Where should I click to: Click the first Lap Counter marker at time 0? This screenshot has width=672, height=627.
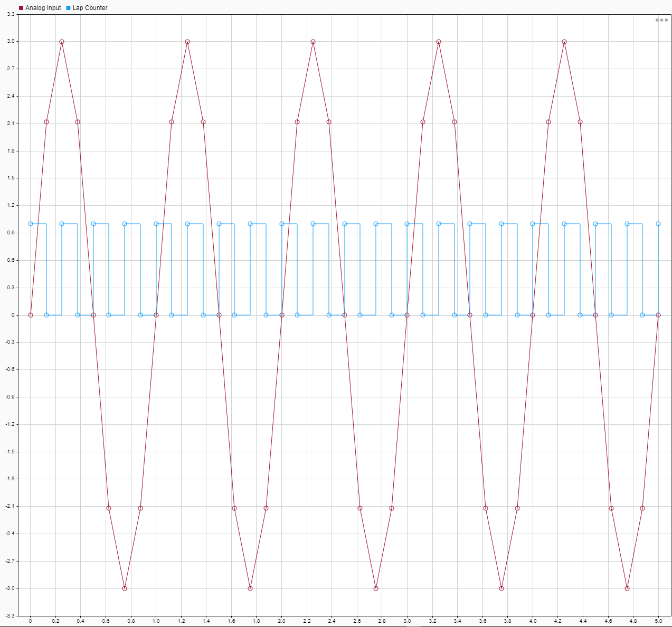click(x=31, y=224)
